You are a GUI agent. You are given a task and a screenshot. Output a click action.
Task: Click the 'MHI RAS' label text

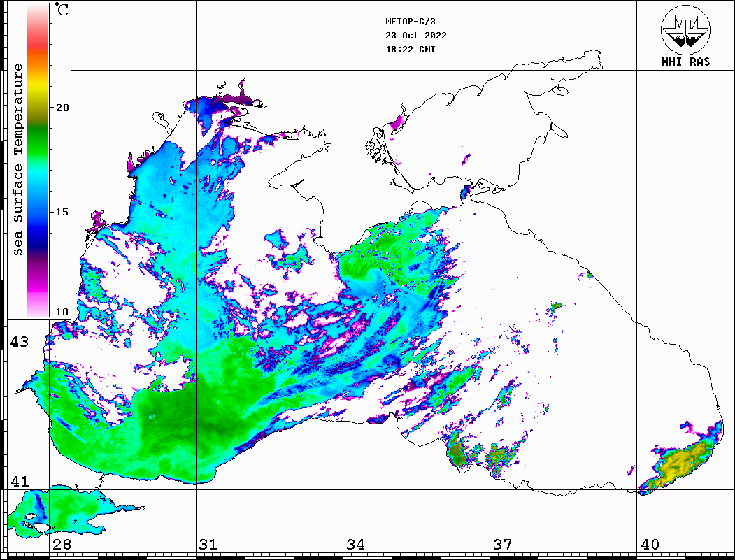685,62
